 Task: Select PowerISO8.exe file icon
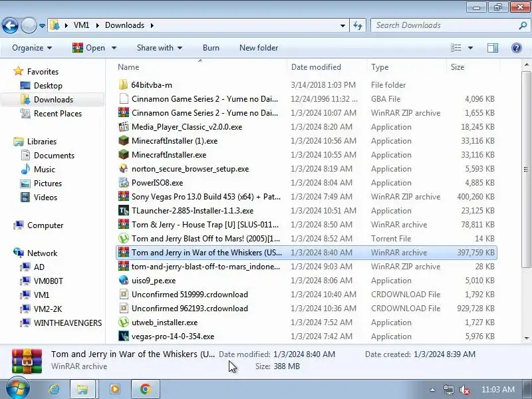tap(124, 182)
